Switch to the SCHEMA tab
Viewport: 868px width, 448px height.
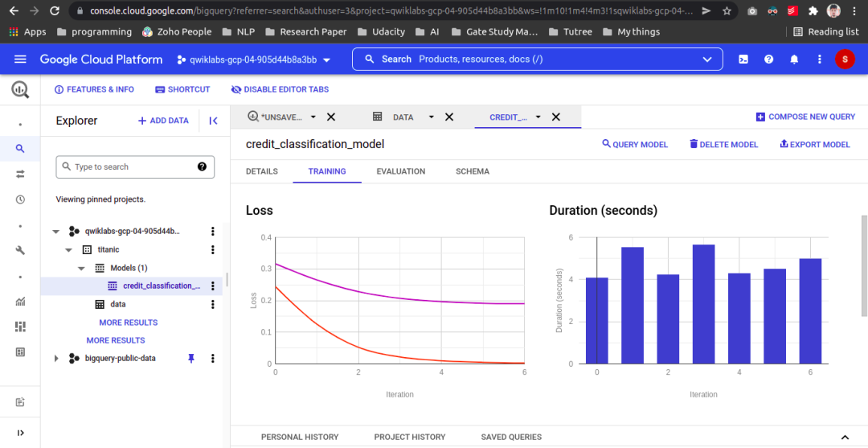tap(472, 171)
